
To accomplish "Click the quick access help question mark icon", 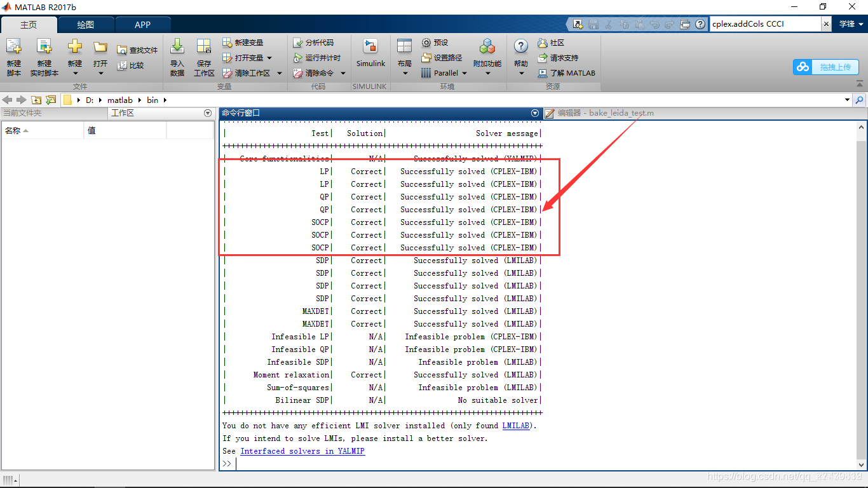I will click(x=700, y=24).
